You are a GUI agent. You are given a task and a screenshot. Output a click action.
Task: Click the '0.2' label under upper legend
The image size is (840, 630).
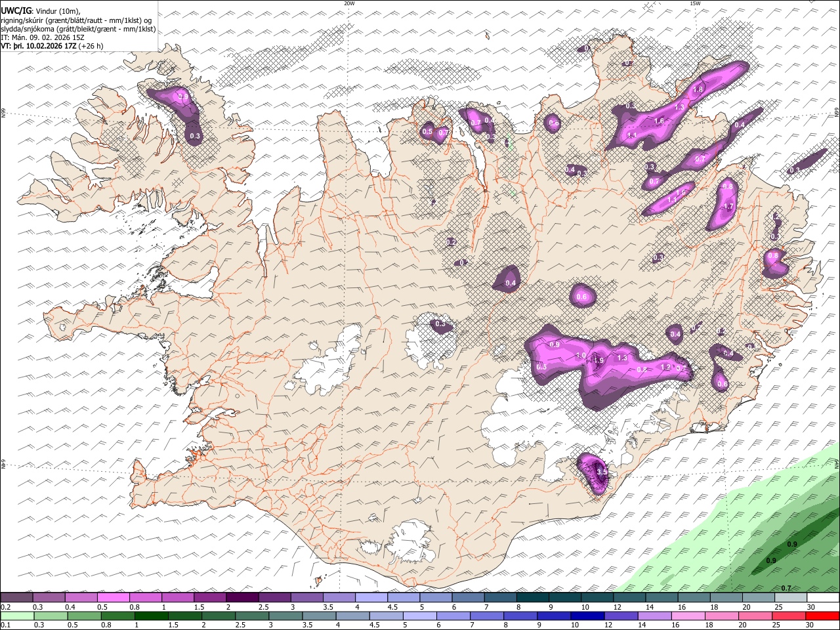click(5, 607)
